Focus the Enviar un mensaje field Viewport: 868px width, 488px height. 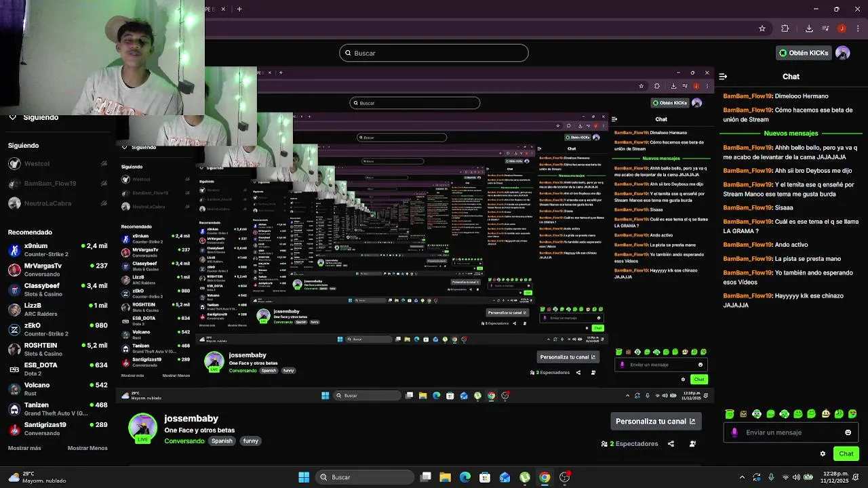791,432
